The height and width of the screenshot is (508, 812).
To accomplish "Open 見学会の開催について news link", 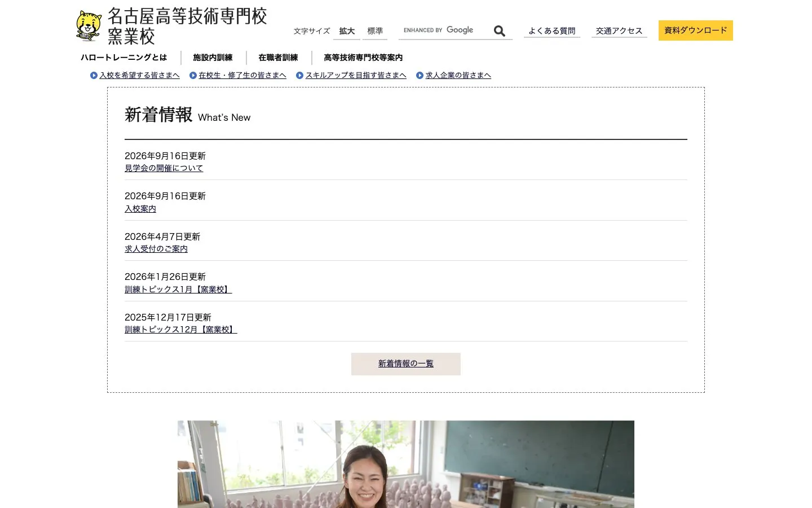I will pyautogui.click(x=164, y=168).
